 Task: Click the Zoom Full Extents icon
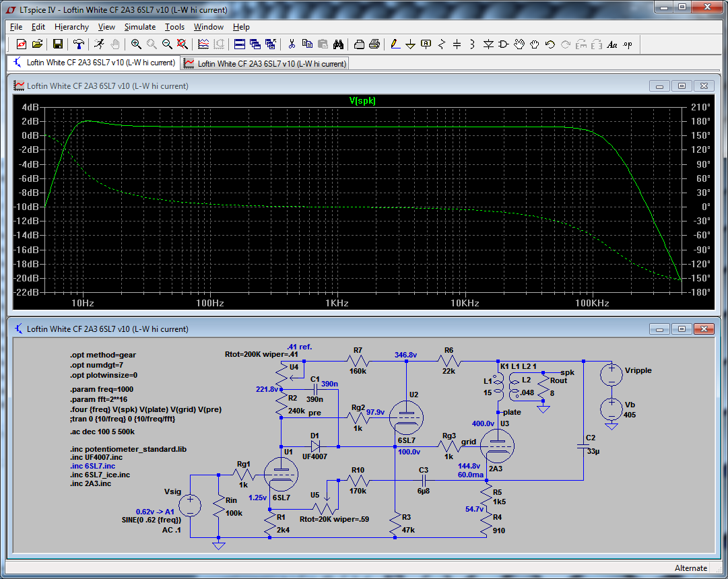[183, 44]
